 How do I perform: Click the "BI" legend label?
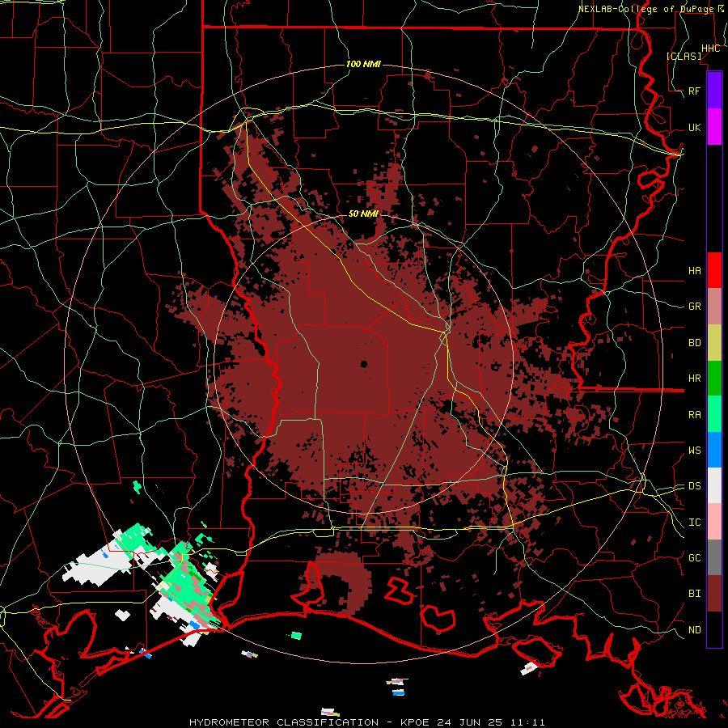[x=694, y=594]
